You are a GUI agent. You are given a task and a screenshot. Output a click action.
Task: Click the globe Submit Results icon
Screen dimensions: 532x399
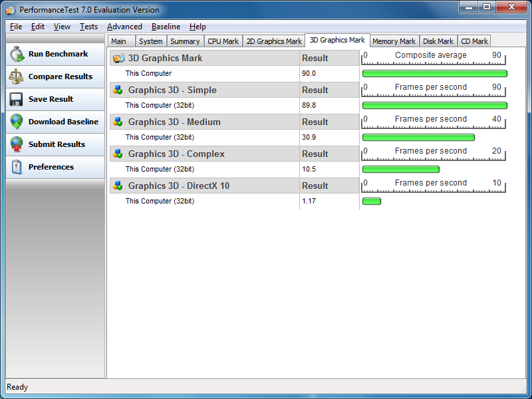(16, 144)
